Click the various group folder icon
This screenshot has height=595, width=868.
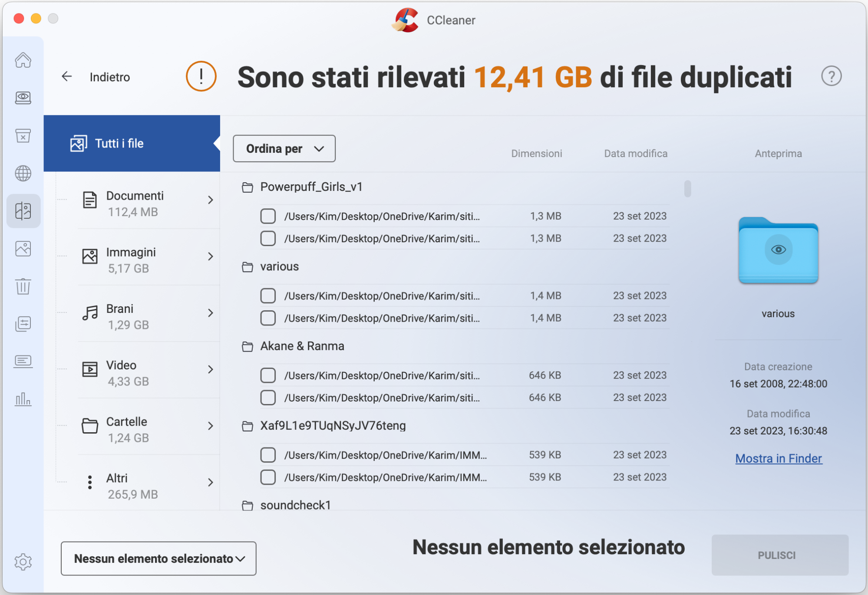[248, 267]
